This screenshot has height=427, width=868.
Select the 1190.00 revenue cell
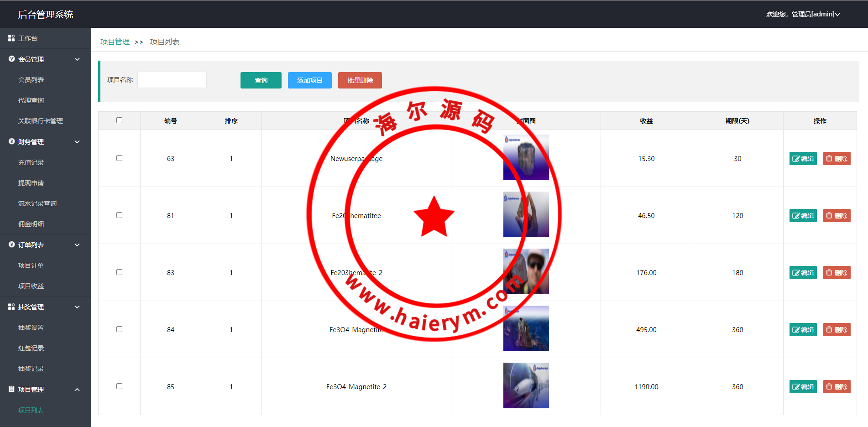coord(646,387)
